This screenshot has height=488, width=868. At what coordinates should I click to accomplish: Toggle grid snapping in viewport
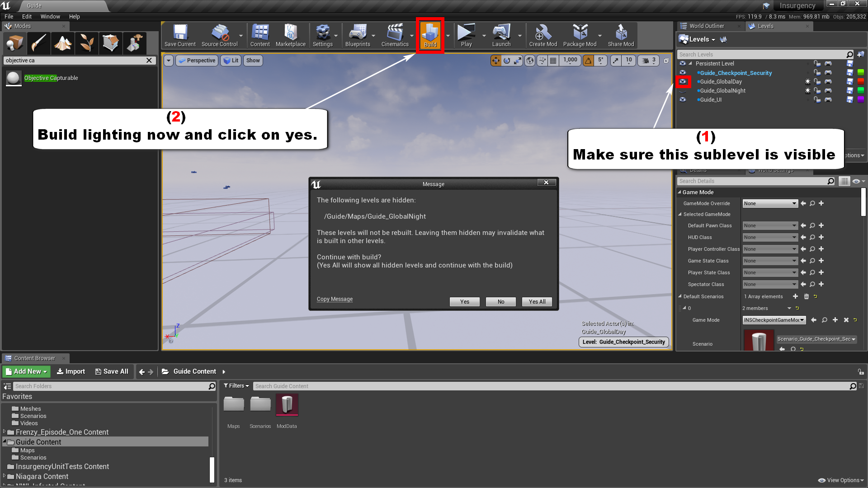[553, 61]
